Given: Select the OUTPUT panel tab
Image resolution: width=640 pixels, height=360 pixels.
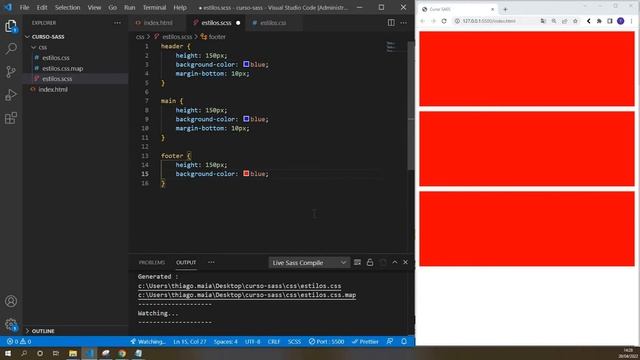Looking at the screenshot, I should 186,262.
